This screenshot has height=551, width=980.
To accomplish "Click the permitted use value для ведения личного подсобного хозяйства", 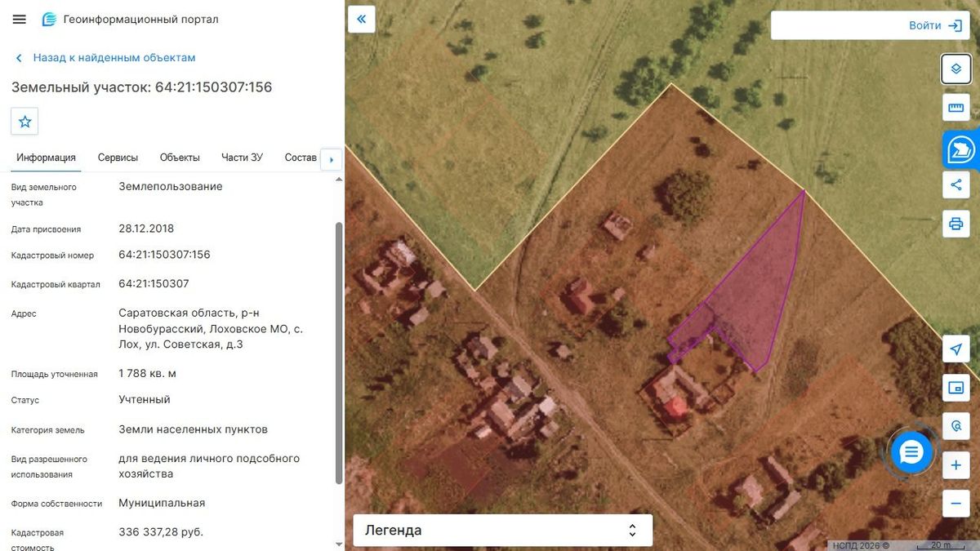I will [x=209, y=466].
